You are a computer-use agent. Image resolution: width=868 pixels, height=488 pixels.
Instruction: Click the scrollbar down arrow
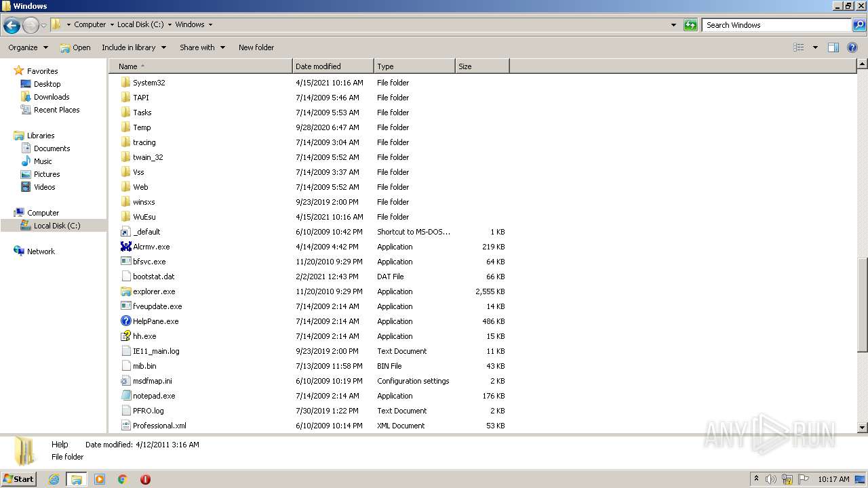(x=862, y=428)
